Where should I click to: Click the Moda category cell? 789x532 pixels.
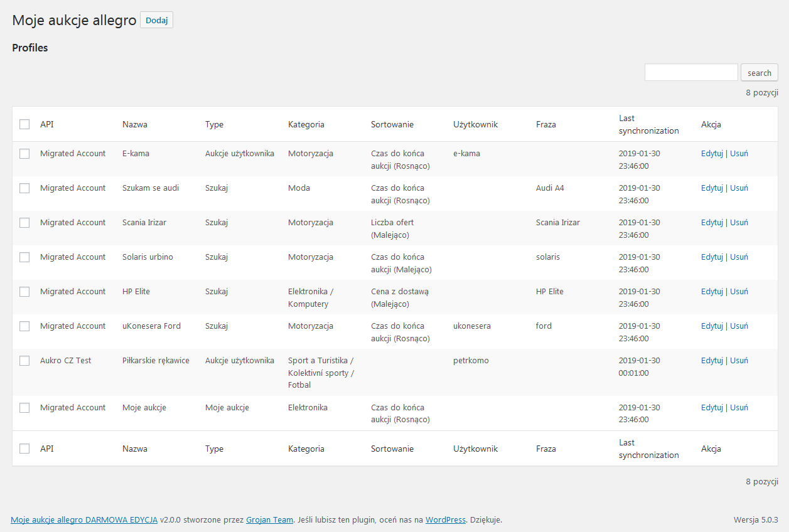299,188
